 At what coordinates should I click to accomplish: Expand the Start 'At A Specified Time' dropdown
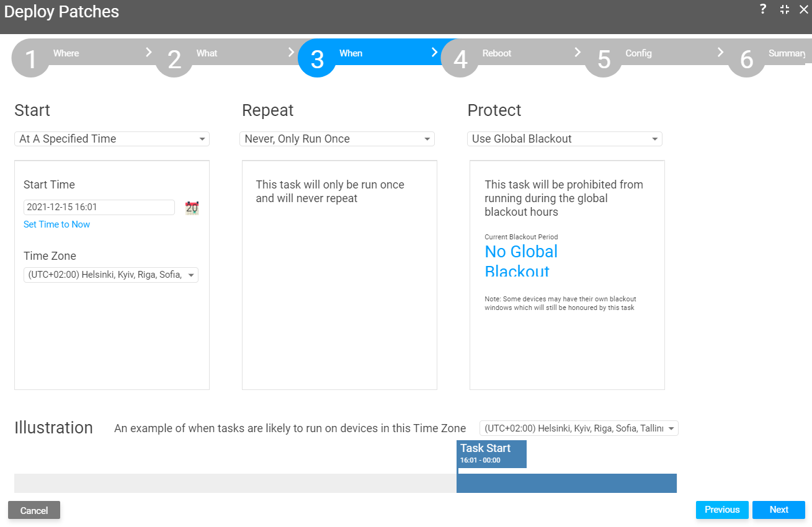tap(112, 139)
